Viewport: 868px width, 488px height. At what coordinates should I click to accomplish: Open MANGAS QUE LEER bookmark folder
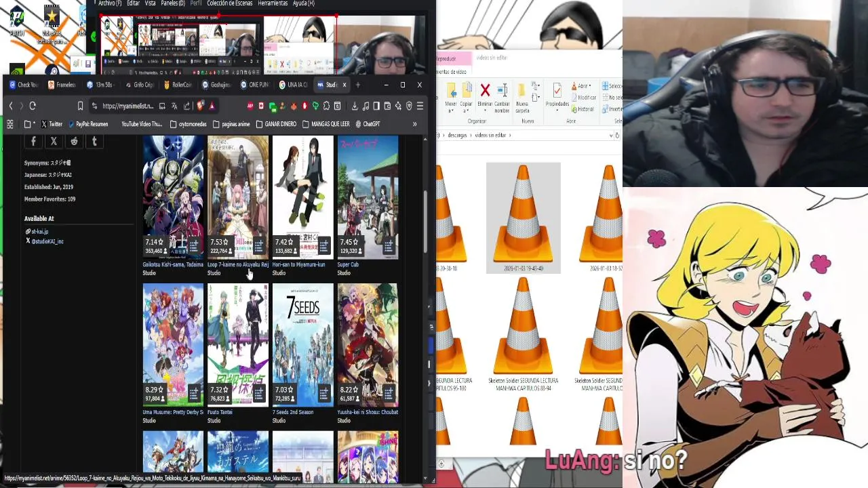[x=326, y=124]
